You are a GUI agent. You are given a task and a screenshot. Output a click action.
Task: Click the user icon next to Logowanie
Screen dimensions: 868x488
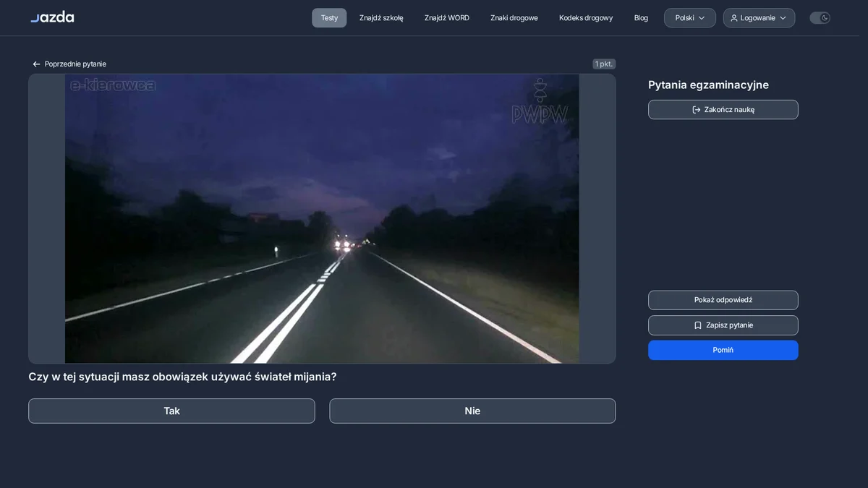tap(734, 18)
